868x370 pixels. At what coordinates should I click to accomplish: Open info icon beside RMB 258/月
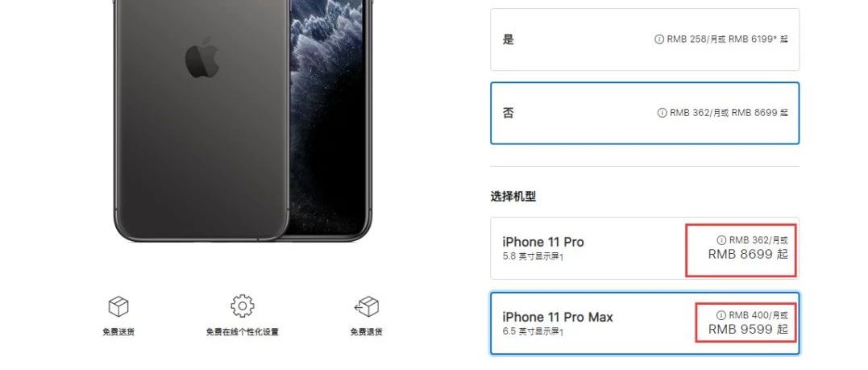(659, 39)
